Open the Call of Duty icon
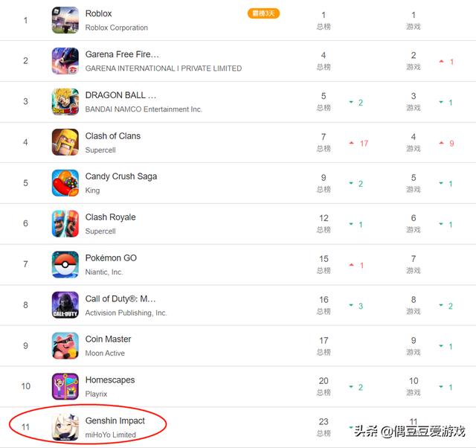Viewport: 476px width, 448px height. [x=65, y=305]
